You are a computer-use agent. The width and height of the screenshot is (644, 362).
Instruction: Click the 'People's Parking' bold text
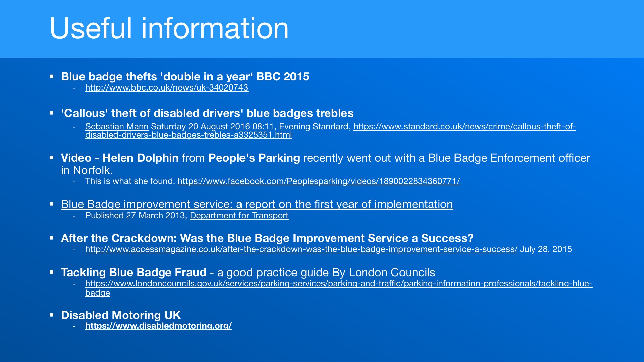point(254,158)
